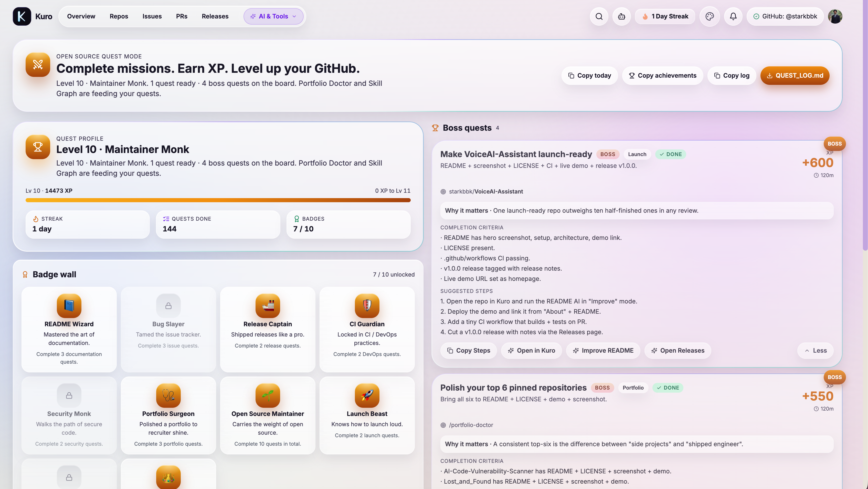
Task: Open starkbbk/VoiceAI-Assistant repo link
Action: coord(485,191)
